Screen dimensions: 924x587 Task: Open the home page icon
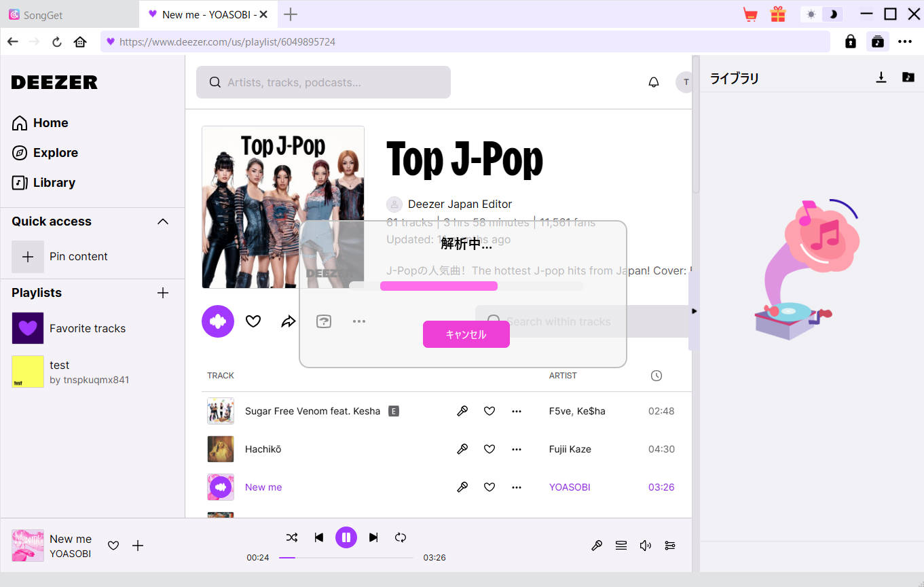point(80,41)
